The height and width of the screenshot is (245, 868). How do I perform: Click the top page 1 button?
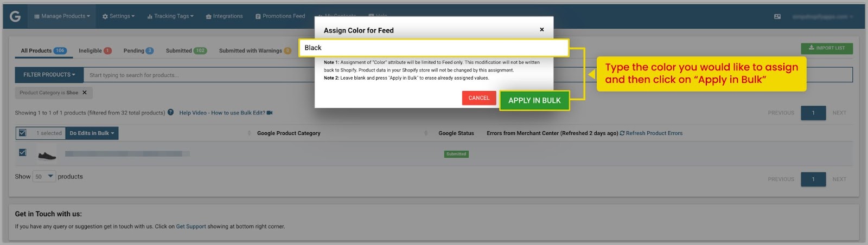point(813,113)
